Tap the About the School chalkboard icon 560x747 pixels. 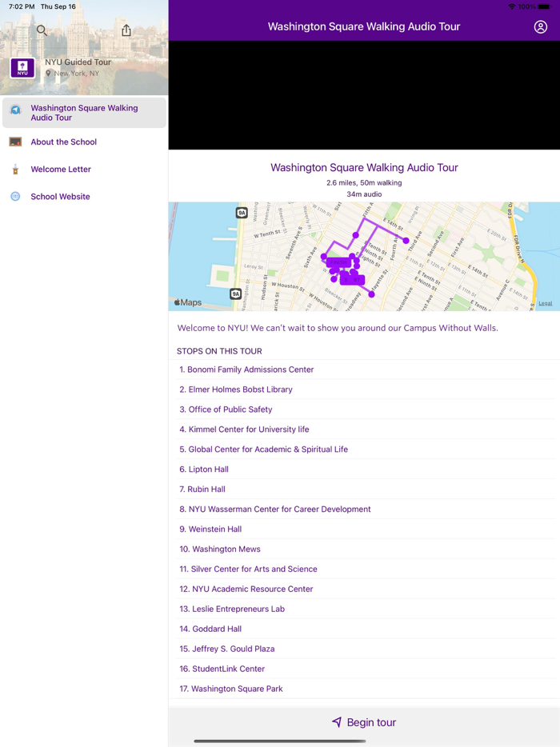pyautogui.click(x=16, y=142)
